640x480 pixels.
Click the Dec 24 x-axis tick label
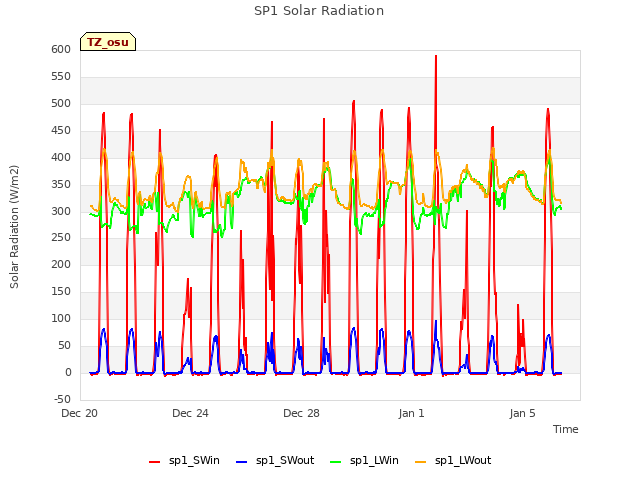tap(190, 413)
